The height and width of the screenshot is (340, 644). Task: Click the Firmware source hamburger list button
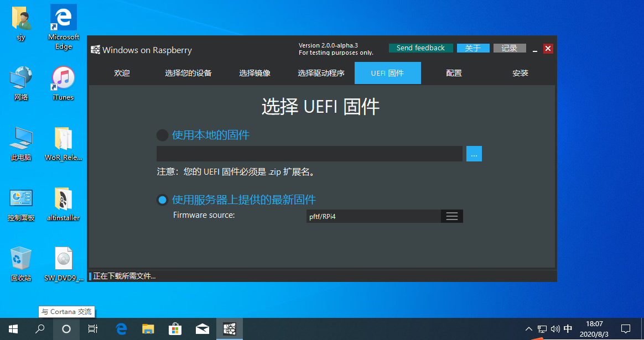click(x=452, y=216)
